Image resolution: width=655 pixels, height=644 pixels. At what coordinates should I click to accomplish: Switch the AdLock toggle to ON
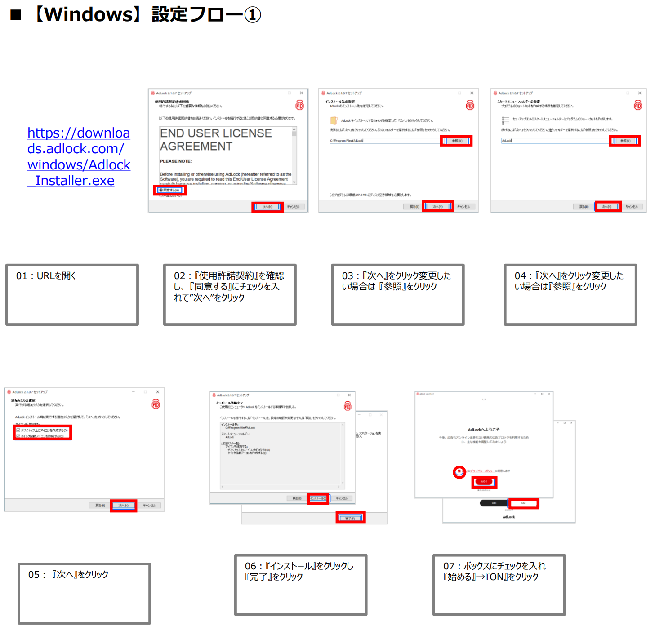tap(523, 503)
